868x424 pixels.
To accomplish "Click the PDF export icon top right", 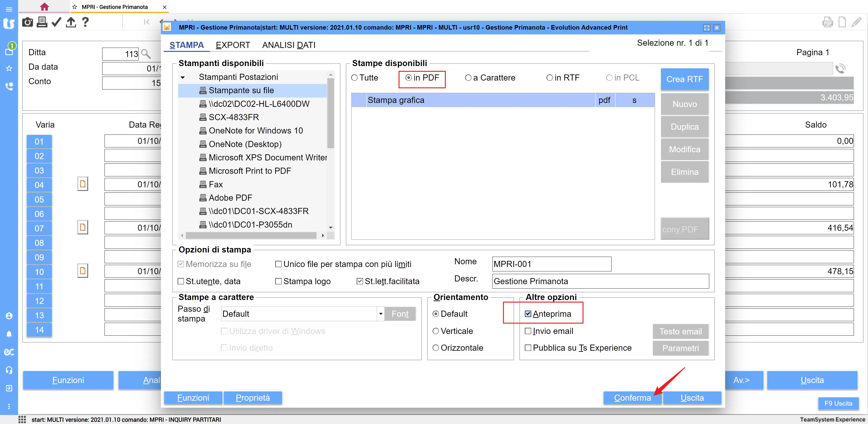I will 828,23.
